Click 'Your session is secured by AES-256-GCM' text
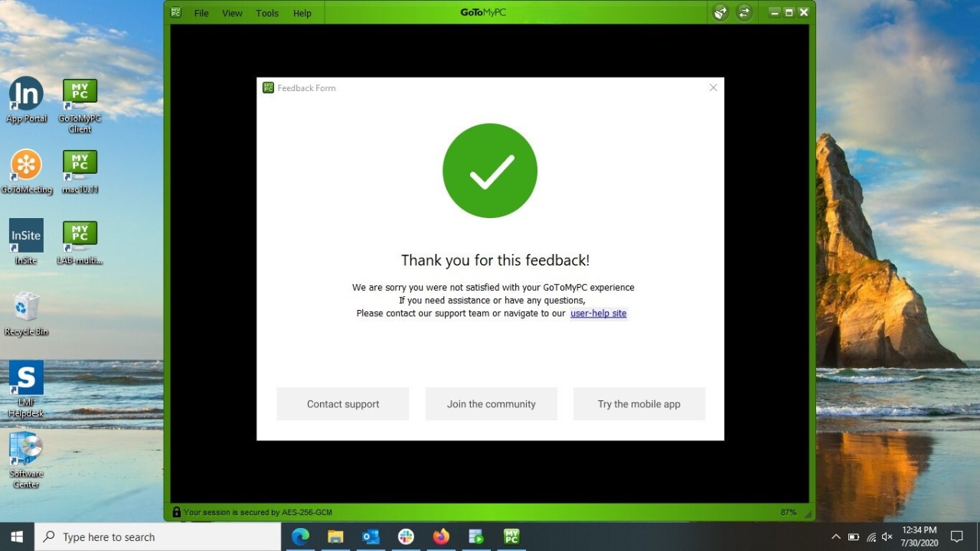 tap(258, 512)
